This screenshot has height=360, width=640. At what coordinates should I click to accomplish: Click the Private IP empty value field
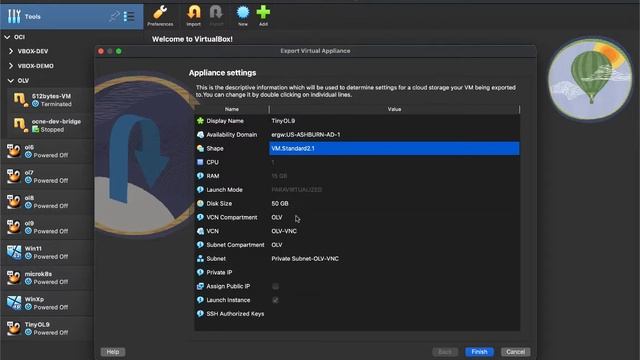click(394, 272)
